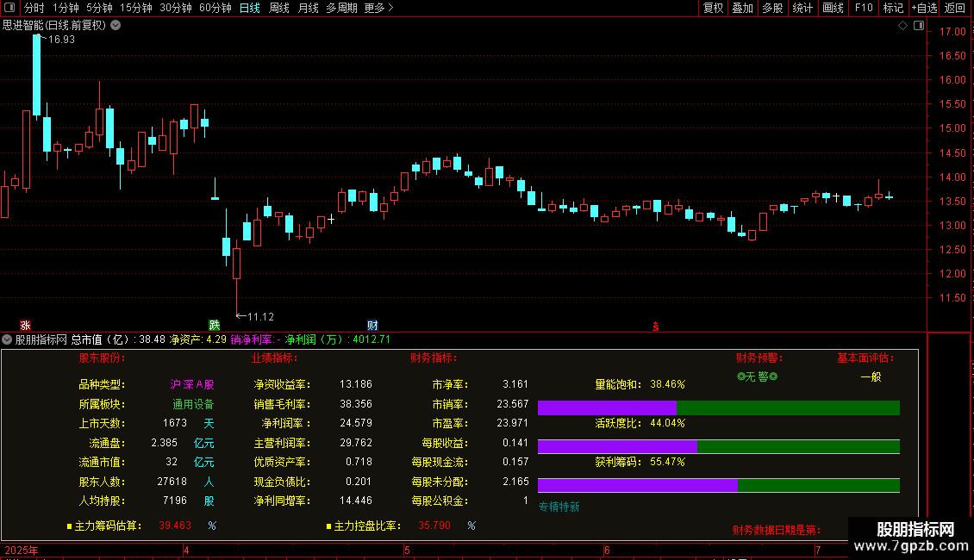
Task: Click the 主力筹码估算 39.463 value
Action: [175, 526]
